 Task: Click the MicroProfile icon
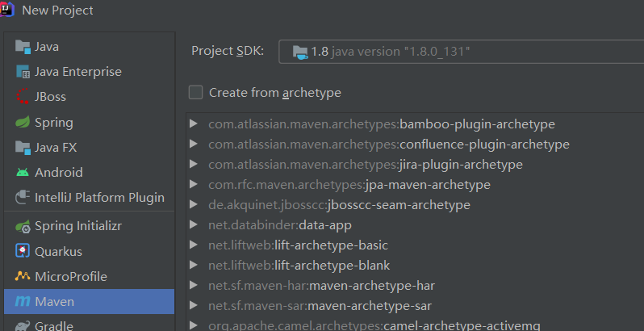coord(23,276)
